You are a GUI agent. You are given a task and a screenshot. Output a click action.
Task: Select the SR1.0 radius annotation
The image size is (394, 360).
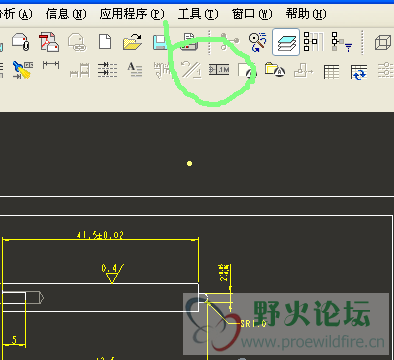pyautogui.click(x=253, y=323)
